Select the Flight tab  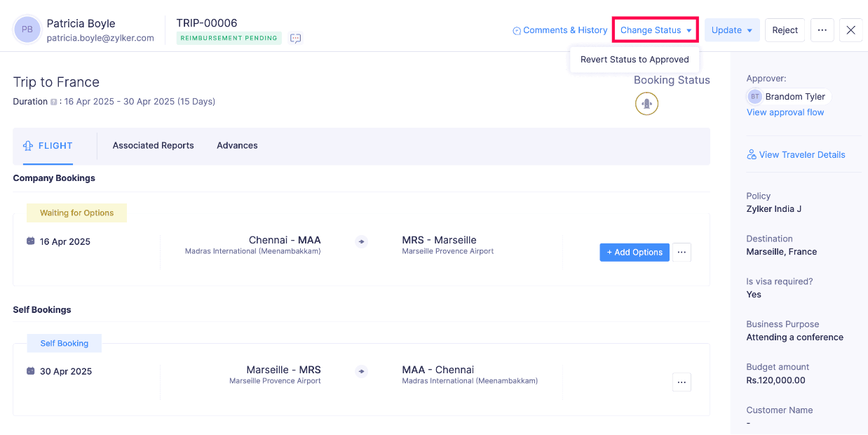pos(48,146)
